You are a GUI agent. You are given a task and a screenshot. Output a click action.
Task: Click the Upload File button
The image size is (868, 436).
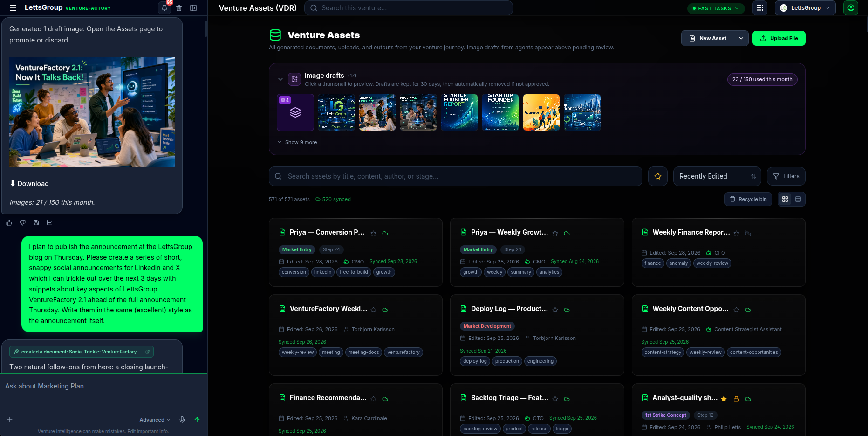(x=779, y=38)
